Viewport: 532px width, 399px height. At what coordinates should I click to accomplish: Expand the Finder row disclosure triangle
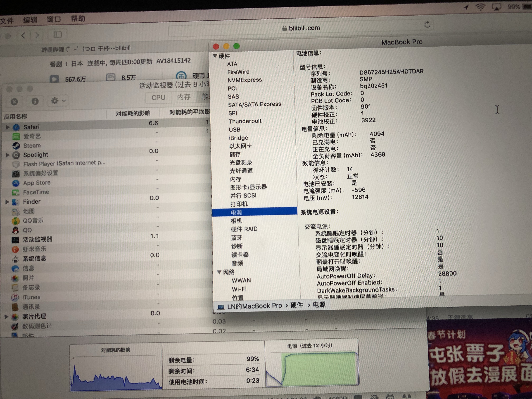[7, 202]
